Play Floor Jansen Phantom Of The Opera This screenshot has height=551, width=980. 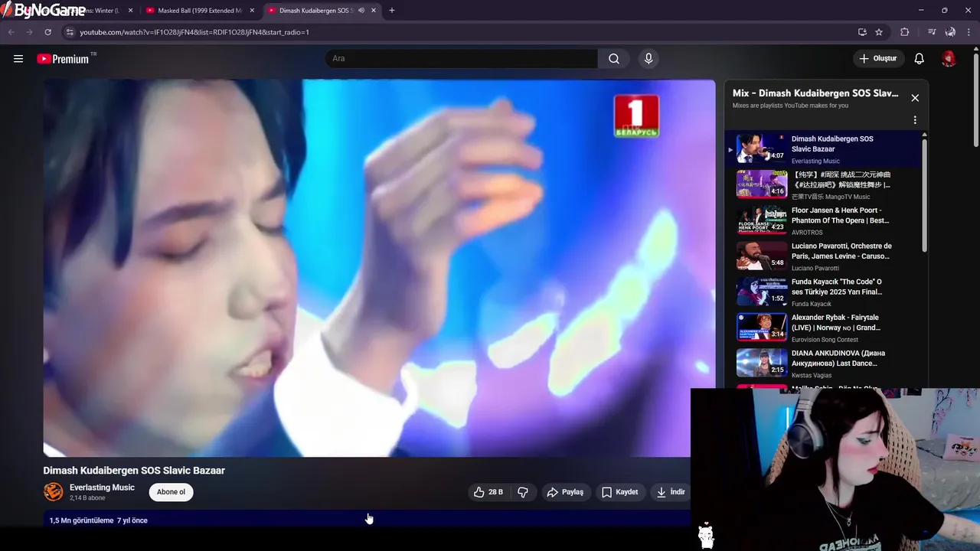pos(824,220)
